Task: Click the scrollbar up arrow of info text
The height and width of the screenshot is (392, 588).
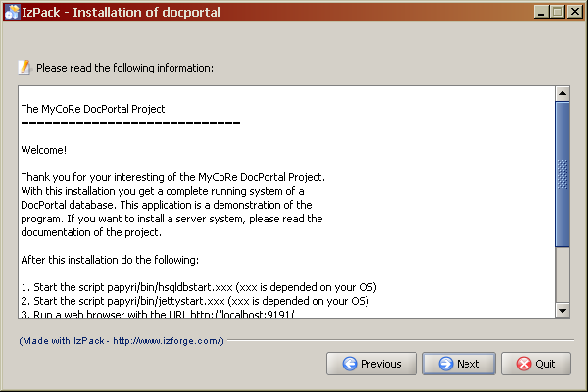Action: 563,93
